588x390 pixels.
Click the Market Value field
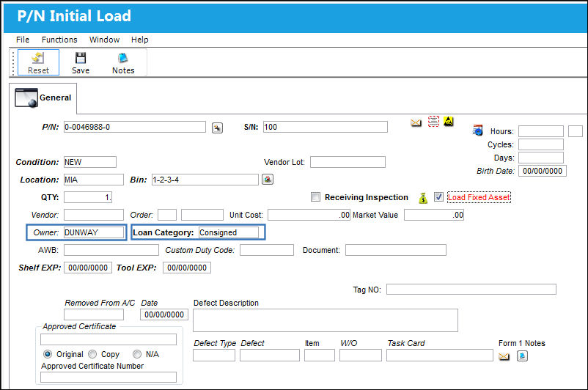[x=434, y=215]
